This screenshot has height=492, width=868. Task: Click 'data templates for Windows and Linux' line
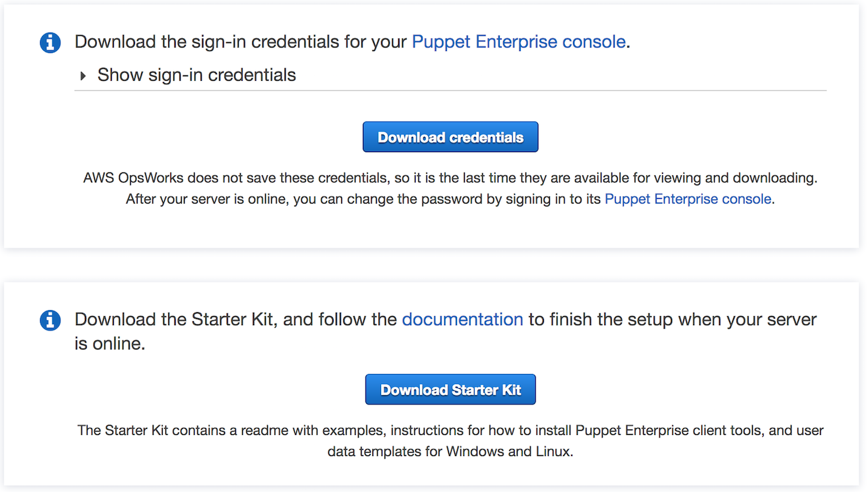click(x=450, y=451)
